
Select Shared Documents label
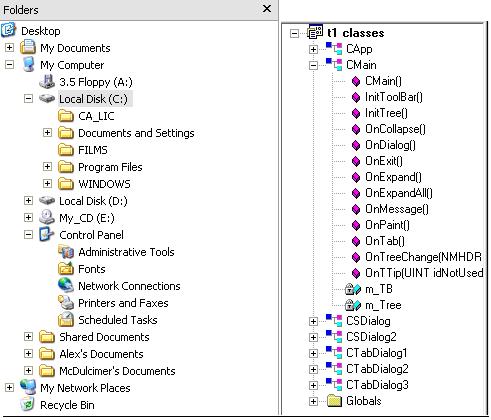click(104, 337)
